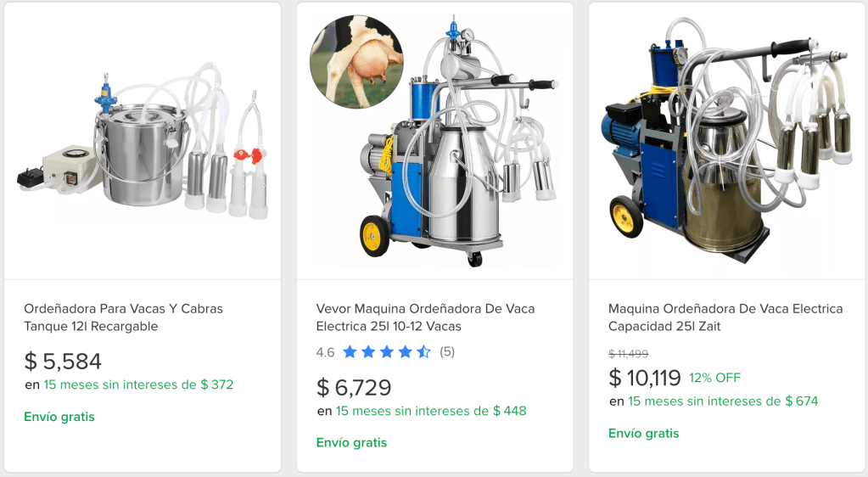Open title Maquina Ordeñadora De Vaca Electrica Zait
The image size is (868, 477).
pos(725,317)
